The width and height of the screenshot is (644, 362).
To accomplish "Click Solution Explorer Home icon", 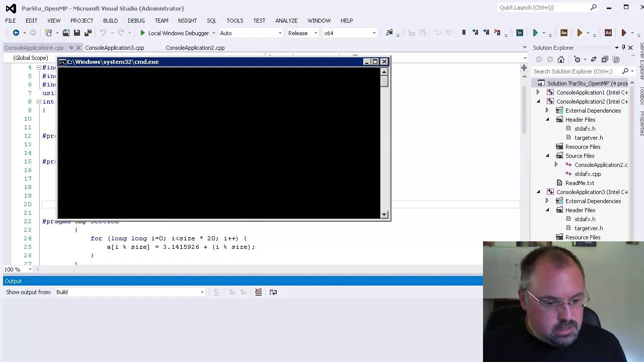I will click(561, 59).
